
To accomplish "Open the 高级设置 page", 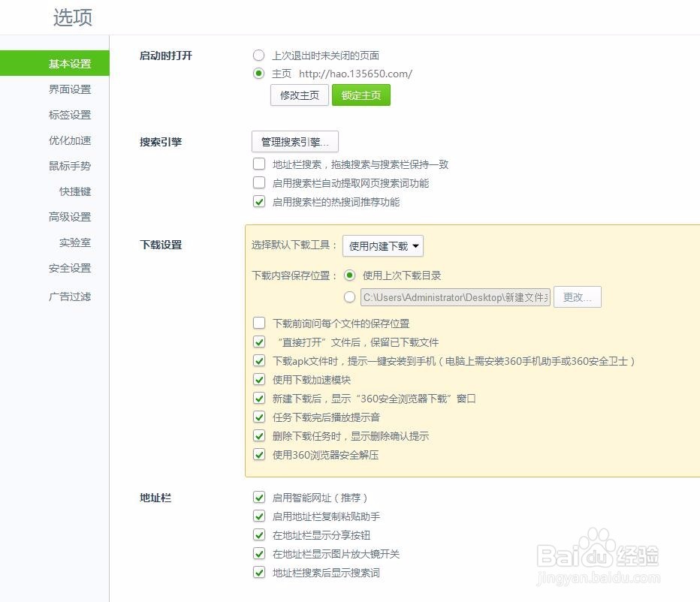I will click(70, 216).
